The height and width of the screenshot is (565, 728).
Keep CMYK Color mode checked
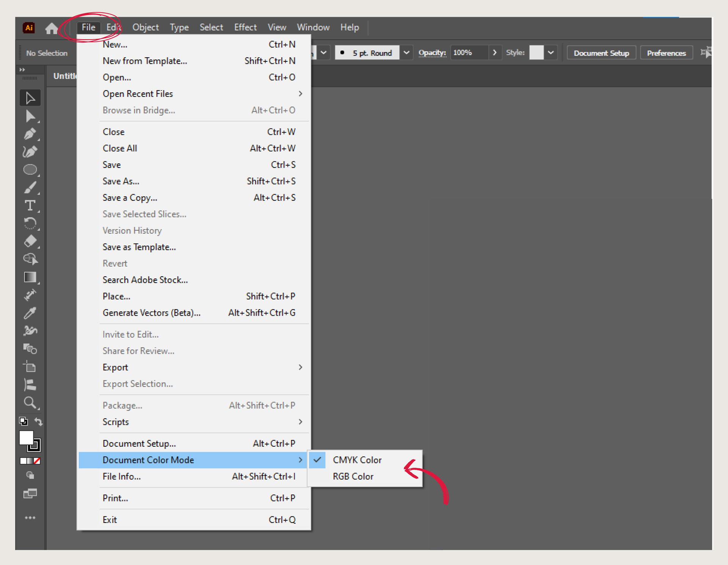(x=357, y=460)
